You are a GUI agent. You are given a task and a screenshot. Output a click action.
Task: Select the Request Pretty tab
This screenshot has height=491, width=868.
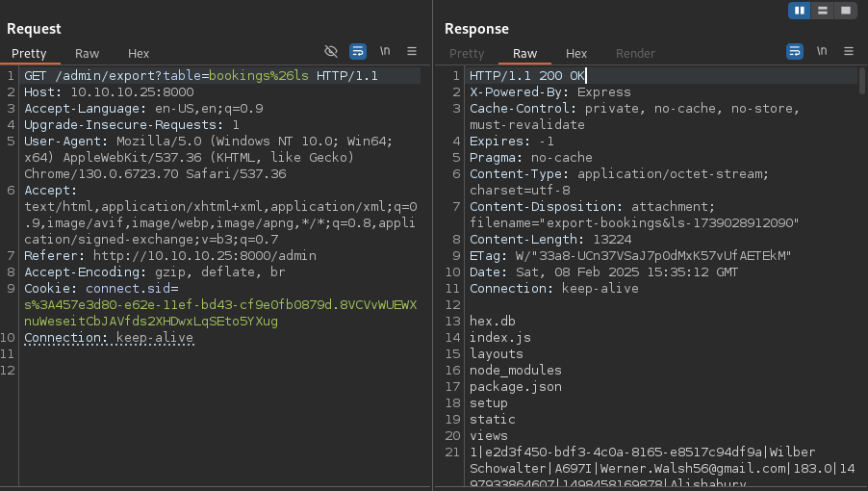coord(29,54)
